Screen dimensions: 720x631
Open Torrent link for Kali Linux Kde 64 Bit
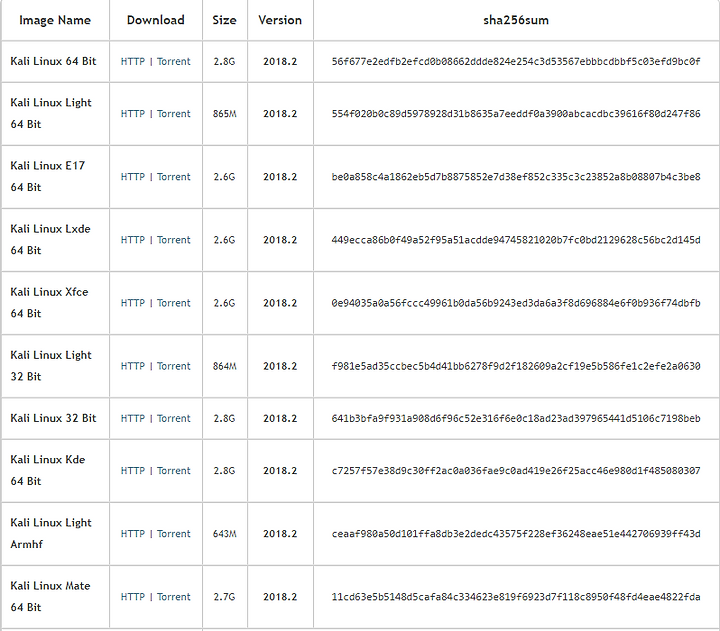click(x=174, y=471)
